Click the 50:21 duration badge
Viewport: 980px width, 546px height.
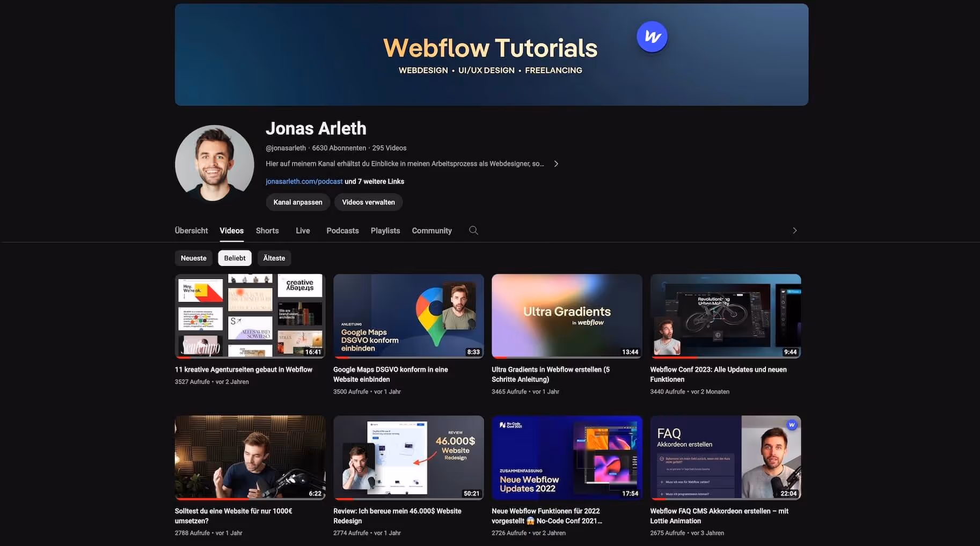coord(471,493)
